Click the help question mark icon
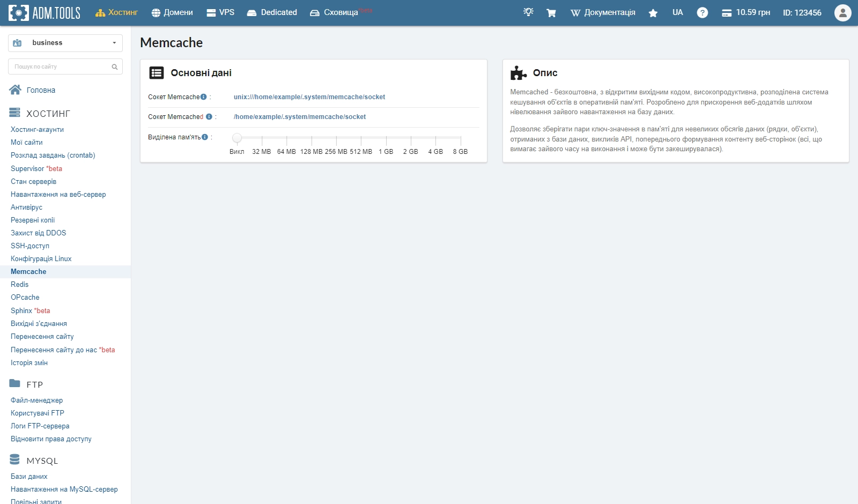 702,13
